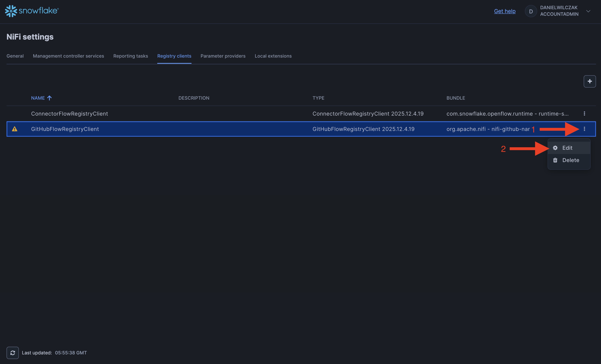Select the ConnectorFlowRegistryClient row
Viewport: 601px width, 364px height.
70,113
